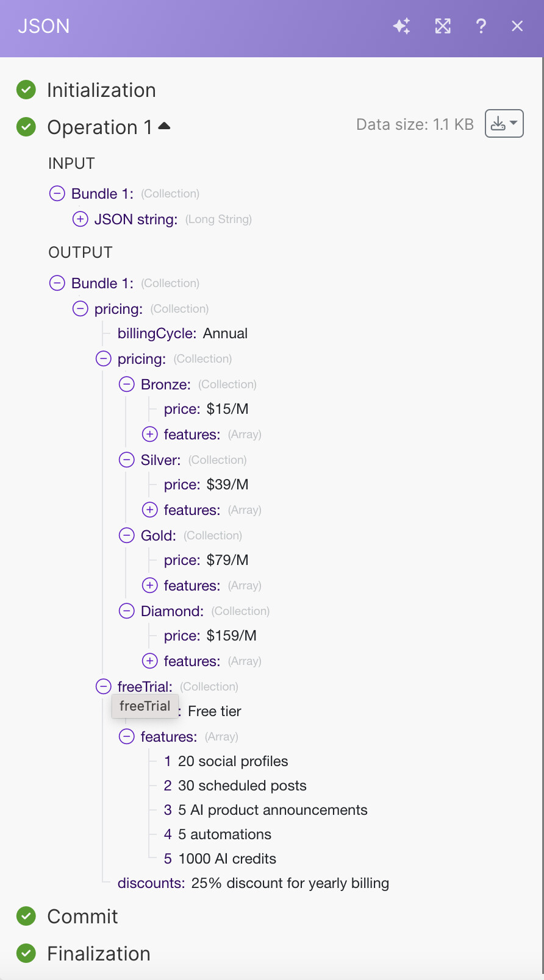Collapse the INPUT Bundle 1 collection
Image resolution: width=544 pixels, height=980 pixels.
click(x=57, y=193)
